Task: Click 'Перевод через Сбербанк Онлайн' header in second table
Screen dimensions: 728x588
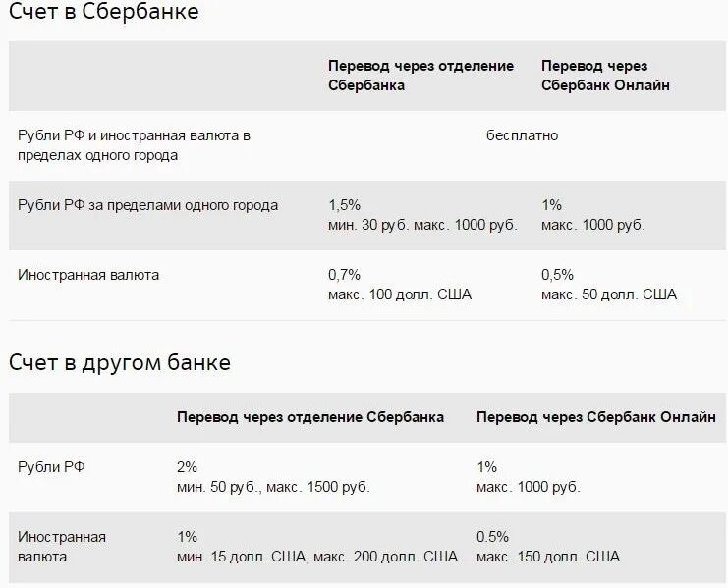Action: coord(596,417)
